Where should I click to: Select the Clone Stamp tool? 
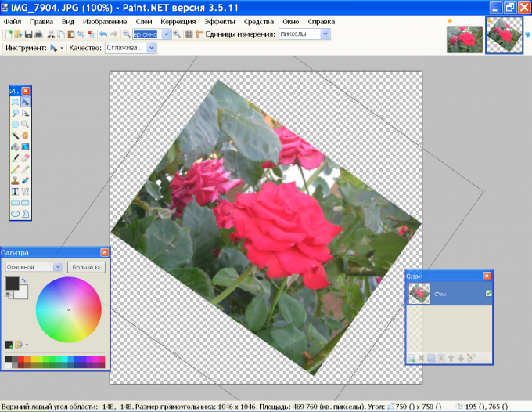click(15, 180)
